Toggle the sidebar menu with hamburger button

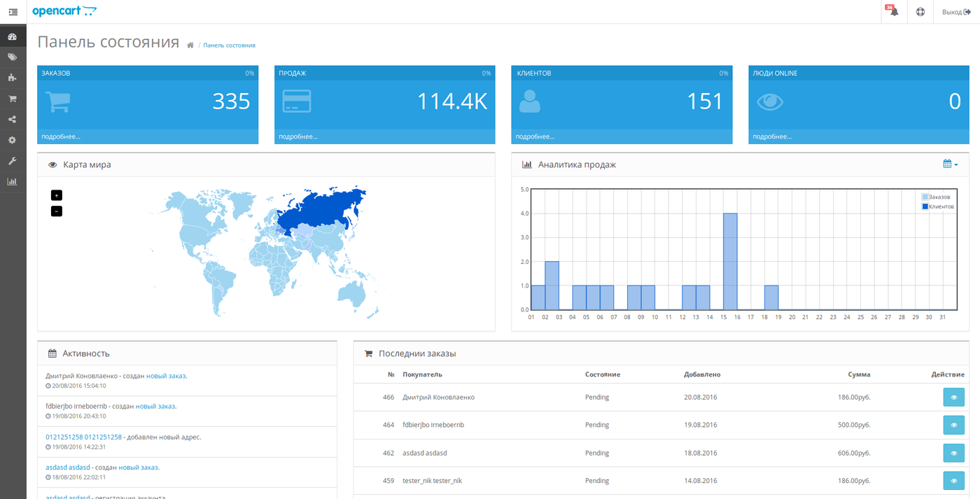pyautogui.click(x=13, y=12)
